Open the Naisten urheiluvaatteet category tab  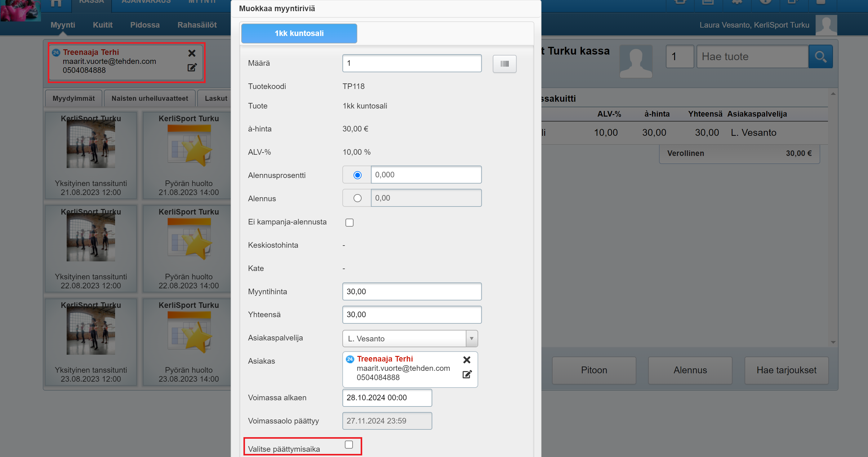pyautogui.click(x=149, y=98)
